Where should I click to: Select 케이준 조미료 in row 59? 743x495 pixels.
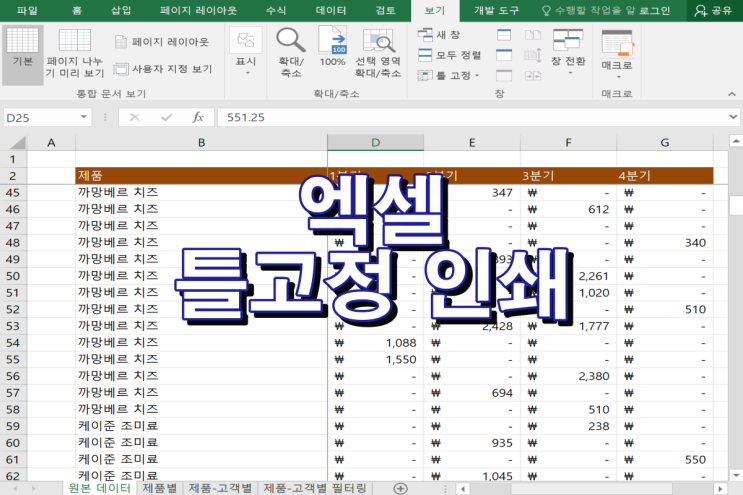point(201,426)
